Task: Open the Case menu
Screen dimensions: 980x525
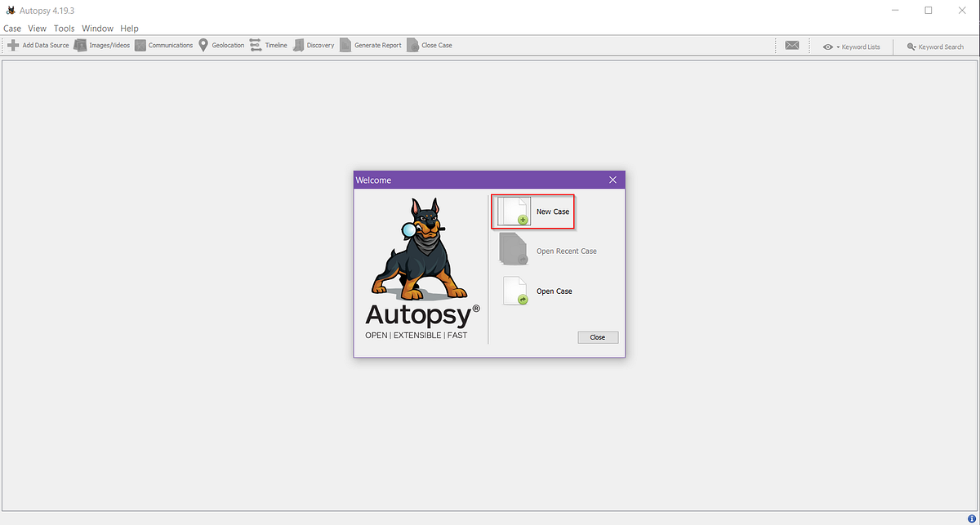Action: [12, 29]
